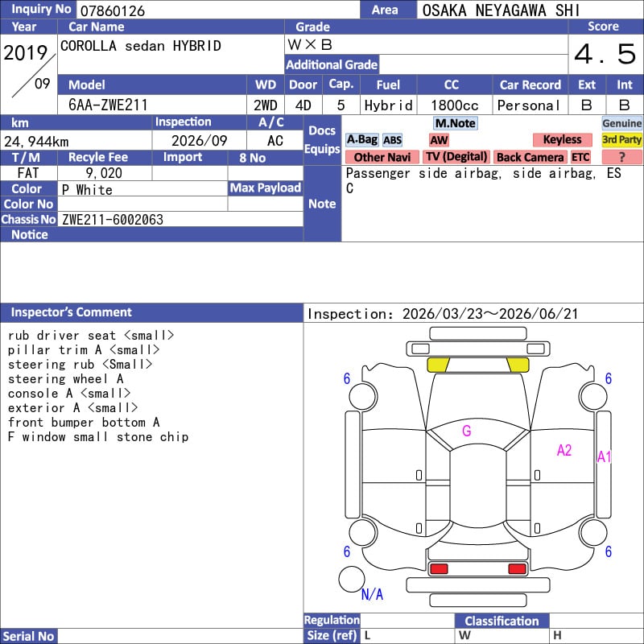Click the red tail light on diagram
The width and height of the screenshot is (644, 644).
[439, 569]
